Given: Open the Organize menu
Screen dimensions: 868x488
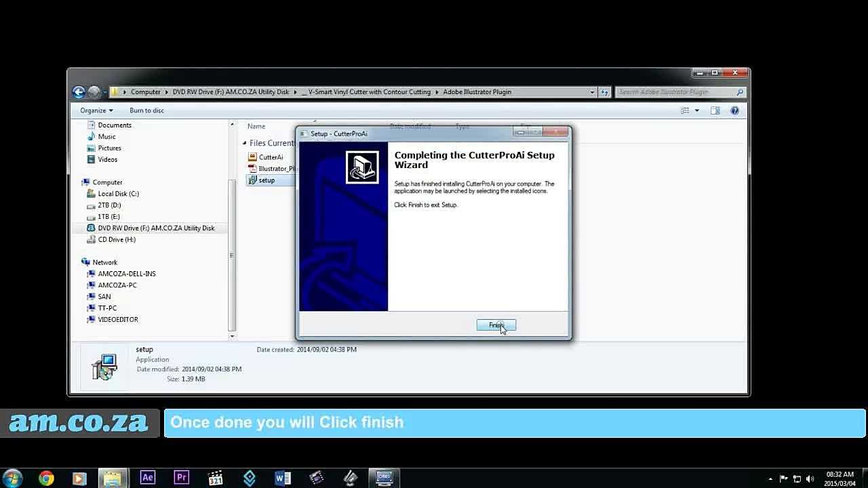Looking at the screenshot, I should click(x=96, y=110).
